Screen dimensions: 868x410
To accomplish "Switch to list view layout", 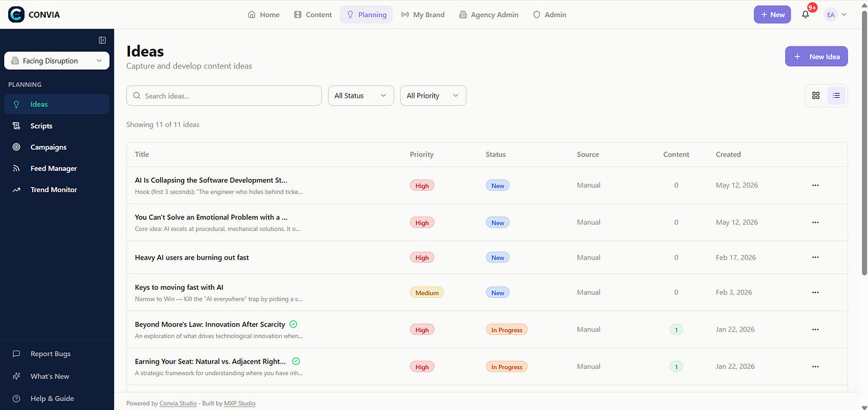I will click(x=836, y=96).
